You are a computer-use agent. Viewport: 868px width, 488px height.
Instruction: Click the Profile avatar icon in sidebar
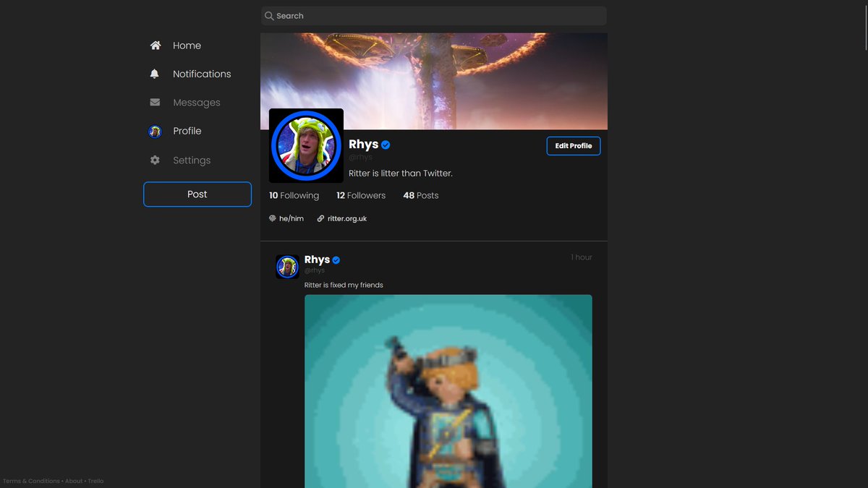[x=154, y=131]
